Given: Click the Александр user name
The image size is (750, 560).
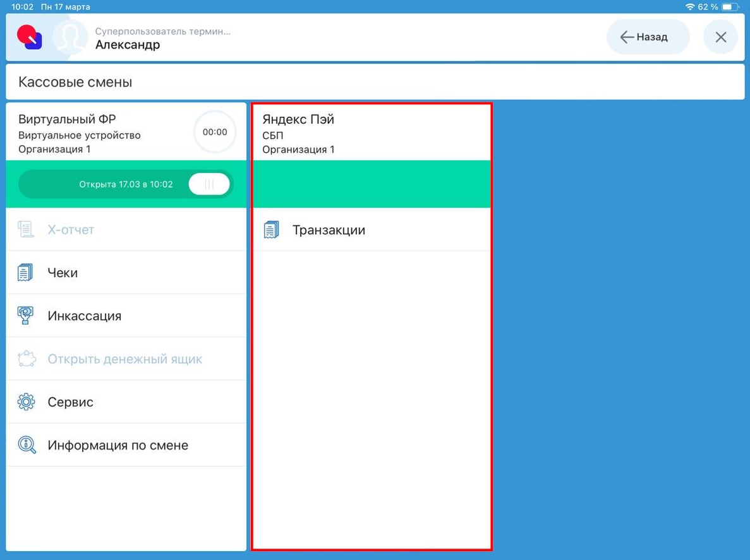Looking at the screenshot, I should tap(128, 45).
